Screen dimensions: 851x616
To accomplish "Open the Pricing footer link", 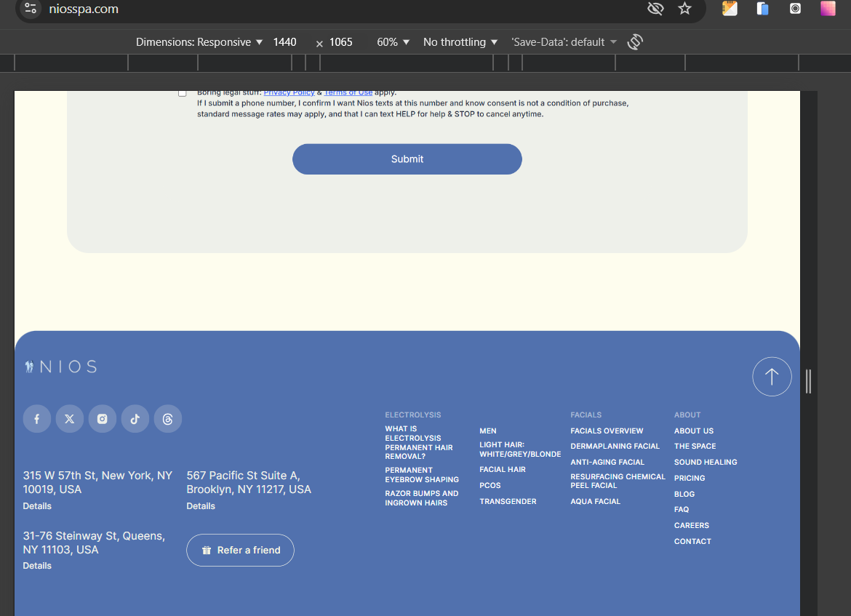I will (690, 478).
